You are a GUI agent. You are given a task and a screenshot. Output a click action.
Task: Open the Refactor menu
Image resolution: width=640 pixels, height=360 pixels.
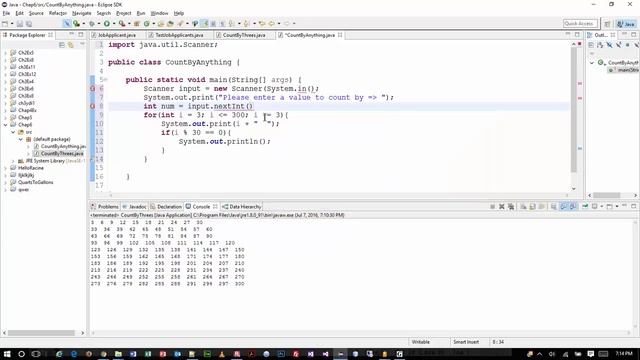point(58,13)
